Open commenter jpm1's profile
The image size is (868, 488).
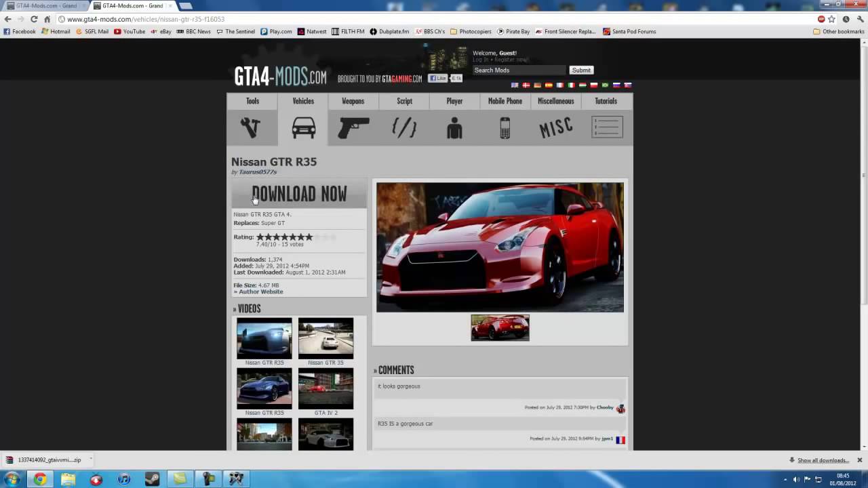tap(607, 439)
